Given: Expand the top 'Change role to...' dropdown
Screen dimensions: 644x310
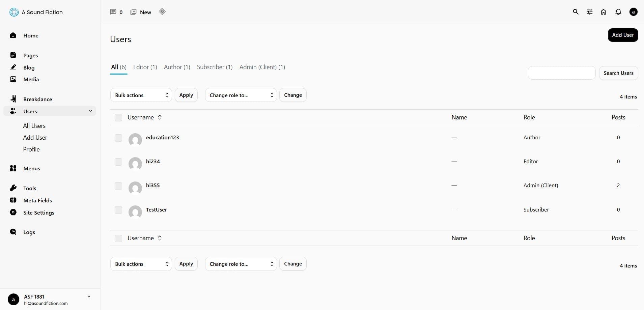Looking at the screenshot, I should pyautogui.click(x=241, y=95).
